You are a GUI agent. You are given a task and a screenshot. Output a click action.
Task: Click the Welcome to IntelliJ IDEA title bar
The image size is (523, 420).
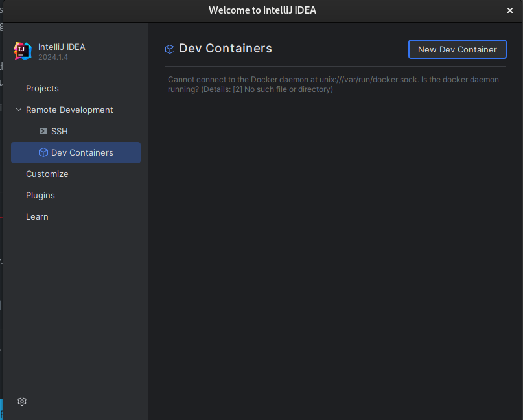click(262, 10)
